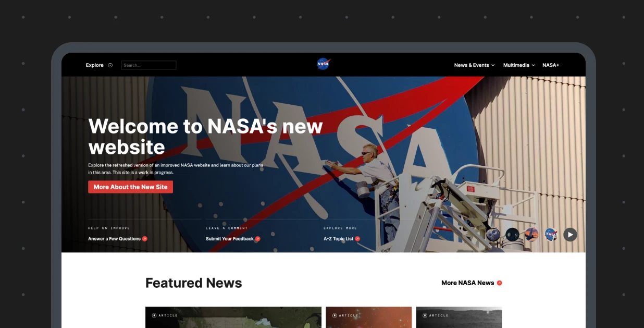644x328 pixels.
Task: Click the Welcome to NASA's new website headline
Action: pos(205,137)
